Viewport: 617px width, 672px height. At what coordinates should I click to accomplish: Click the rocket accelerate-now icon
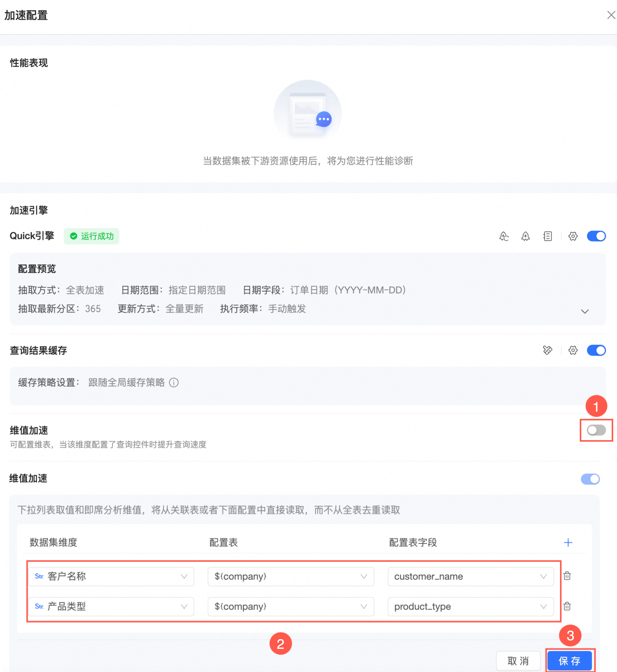[x=525, y=236]
